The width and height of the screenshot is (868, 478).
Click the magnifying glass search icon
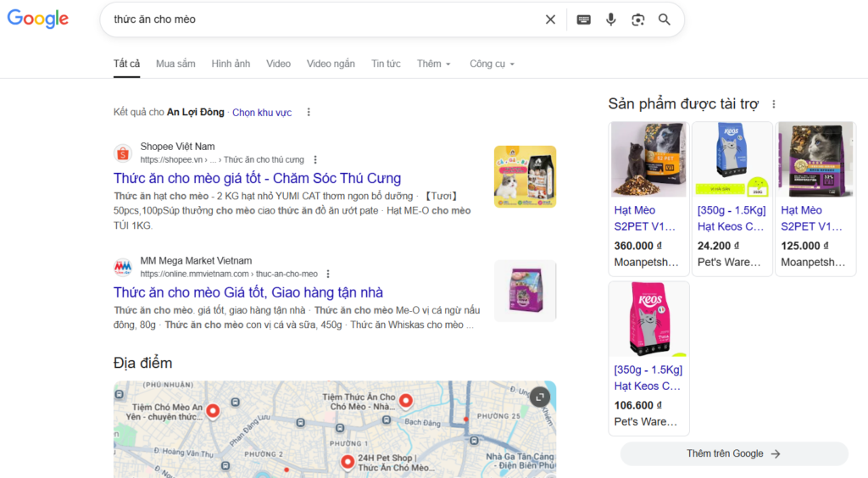coord(665,19)
